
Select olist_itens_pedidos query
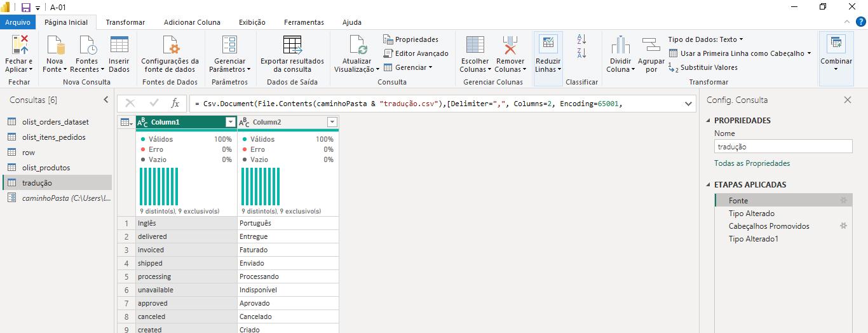click(57, 137)
